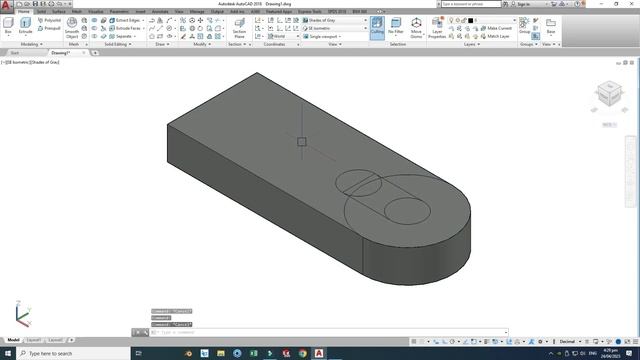Open the Decimal units dropdown

click(x=570, y=341)
